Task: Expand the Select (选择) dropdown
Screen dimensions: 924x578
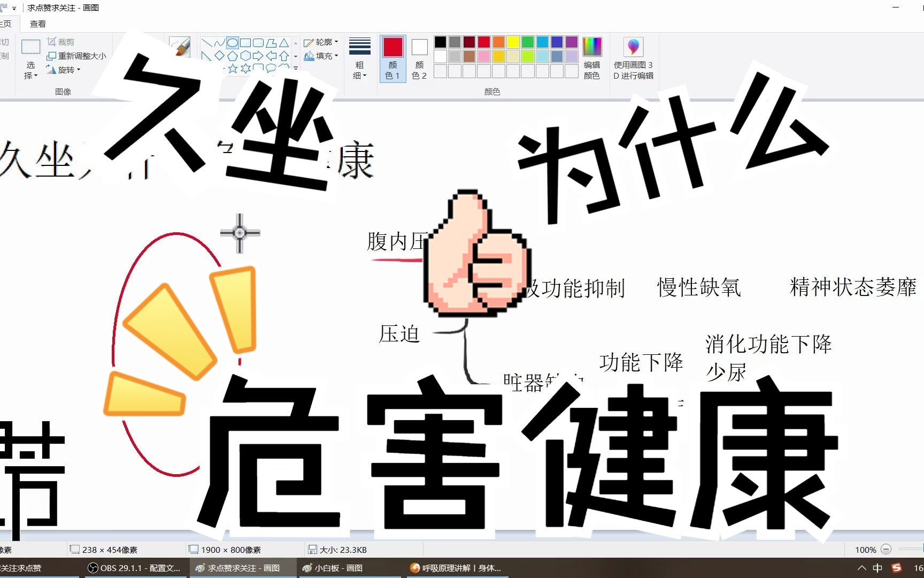Action: click(30, 70)
